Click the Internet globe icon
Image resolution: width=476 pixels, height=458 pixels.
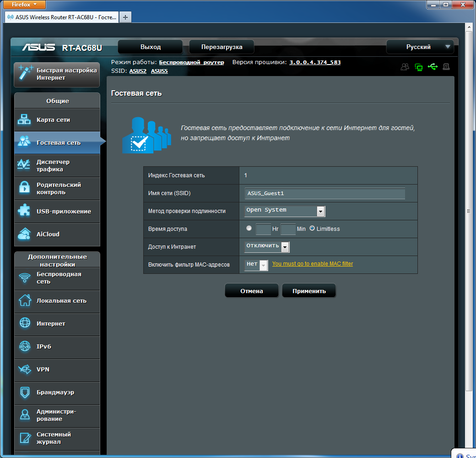[x=25, y=322]
